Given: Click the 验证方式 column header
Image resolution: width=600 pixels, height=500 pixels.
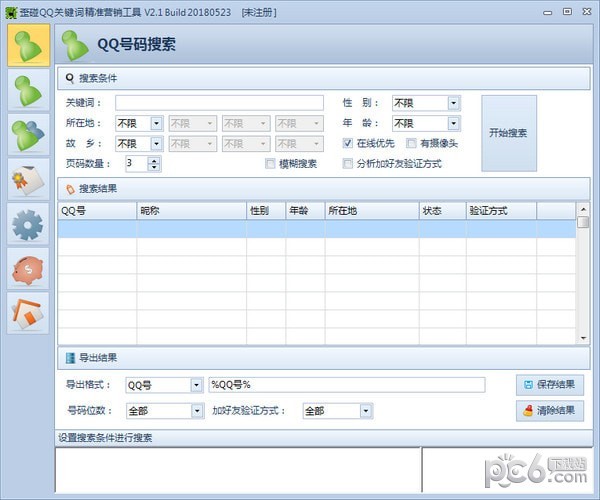Looking at the screenshot, I should (x=501, y=210).
